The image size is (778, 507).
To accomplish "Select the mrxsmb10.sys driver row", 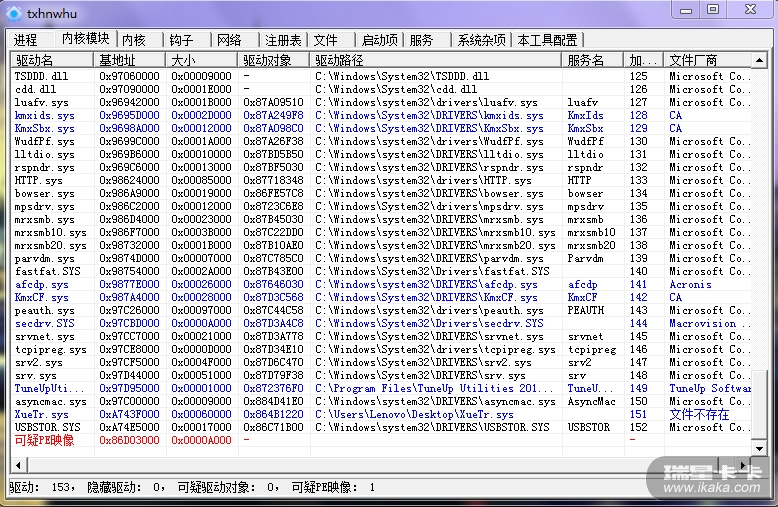I will [381, 232].
